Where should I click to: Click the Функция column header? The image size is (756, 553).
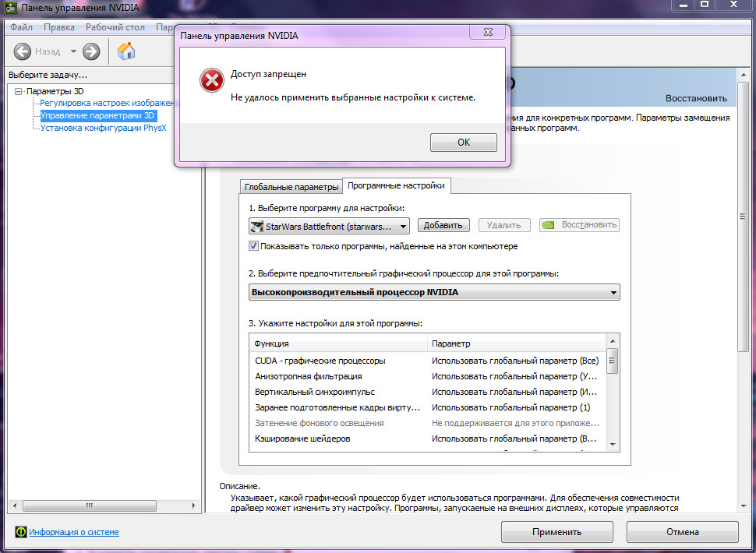pyautogui.click(x=339, y=343)
